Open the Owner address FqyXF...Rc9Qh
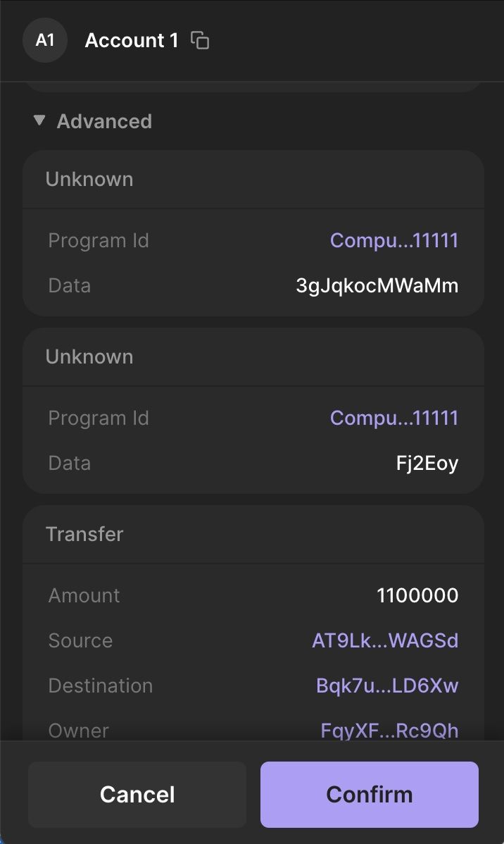Image resolution: width=504 pixels, height=844 pixels. [x=388, y=731]
